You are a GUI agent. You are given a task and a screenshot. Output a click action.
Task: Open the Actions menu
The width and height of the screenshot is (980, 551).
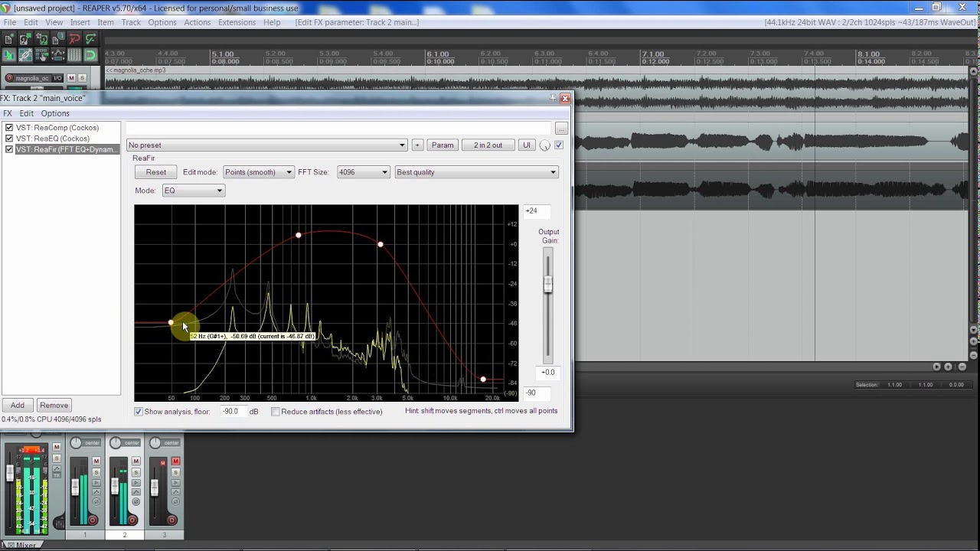tap(197, 22)
